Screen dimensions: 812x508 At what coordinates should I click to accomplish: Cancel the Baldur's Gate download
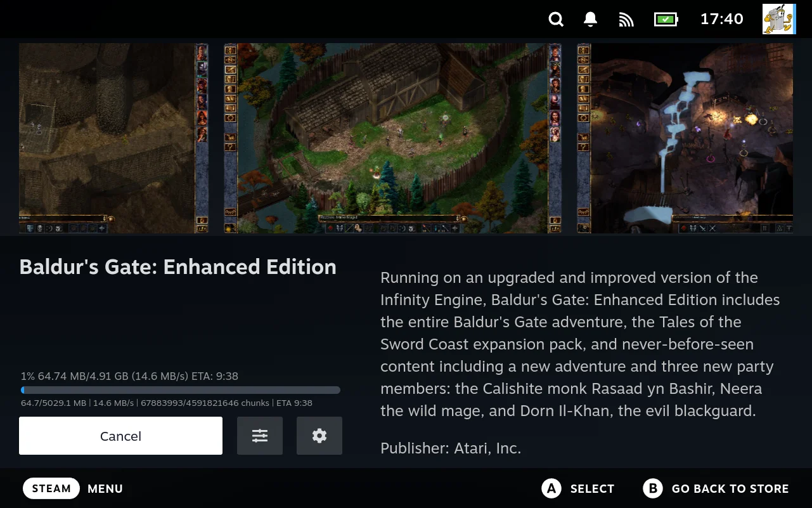coord(120,436)
